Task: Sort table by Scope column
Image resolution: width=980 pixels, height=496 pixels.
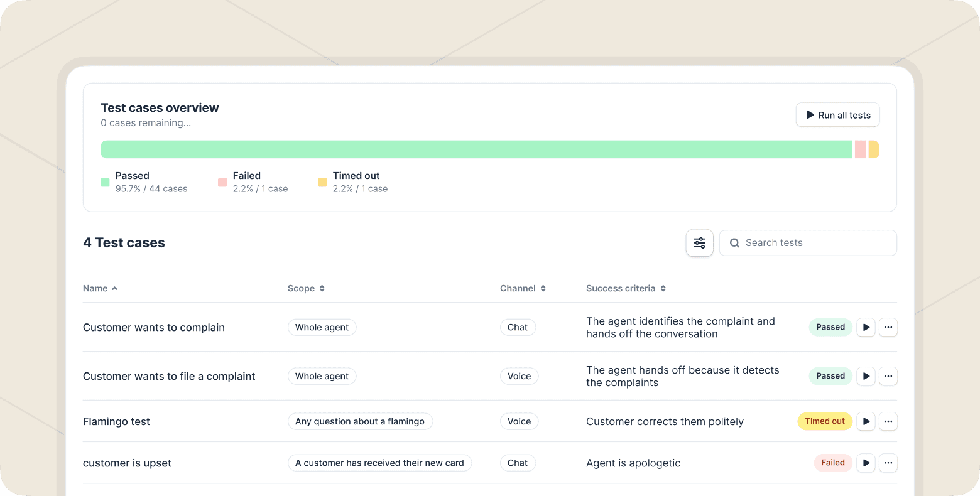Action: 306,288
